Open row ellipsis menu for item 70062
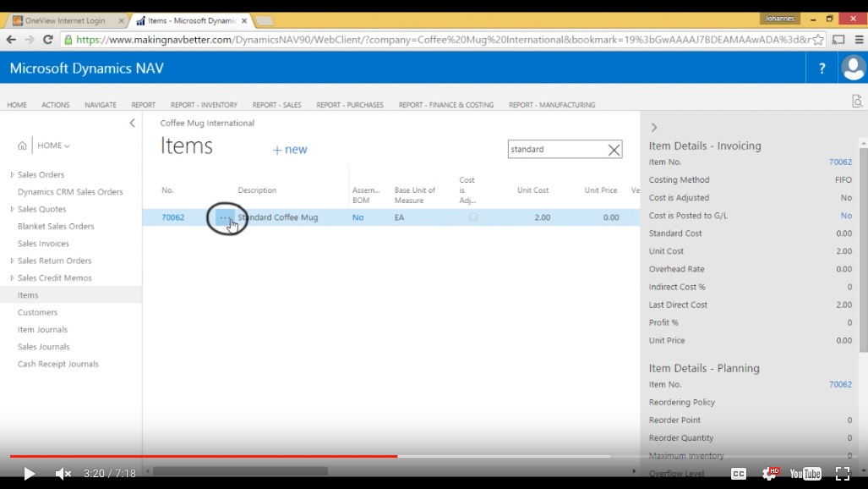868x489 pixels. coord(224,218)
